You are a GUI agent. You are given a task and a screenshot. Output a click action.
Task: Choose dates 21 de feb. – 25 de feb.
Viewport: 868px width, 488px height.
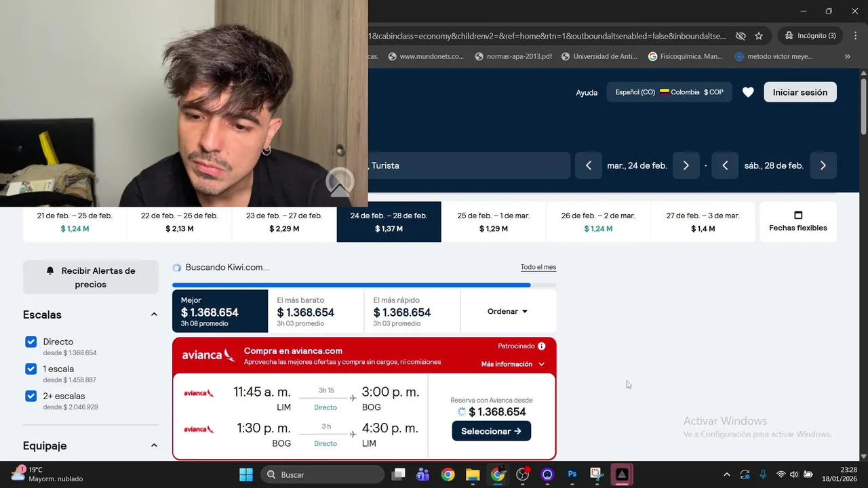pos(75,222)
